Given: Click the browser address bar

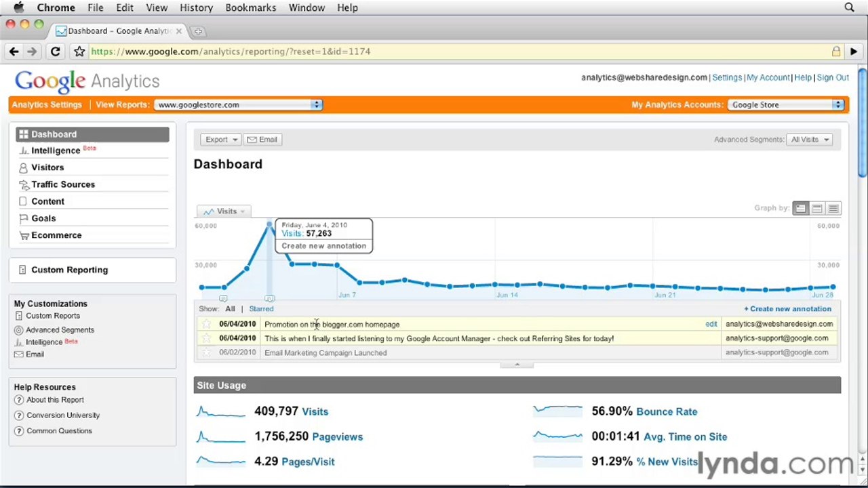Looking at the screenshot, I should click(x=461, y=52).
